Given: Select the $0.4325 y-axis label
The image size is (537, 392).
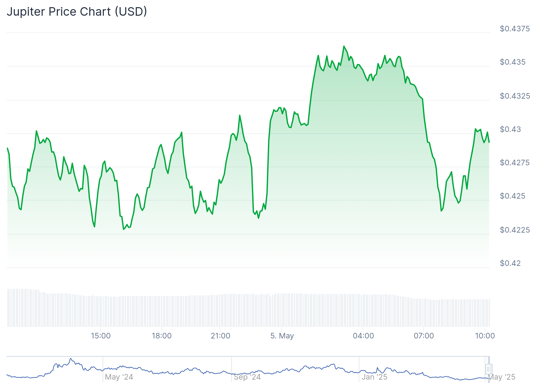Looking at the screenshot, I should (514, 96).
